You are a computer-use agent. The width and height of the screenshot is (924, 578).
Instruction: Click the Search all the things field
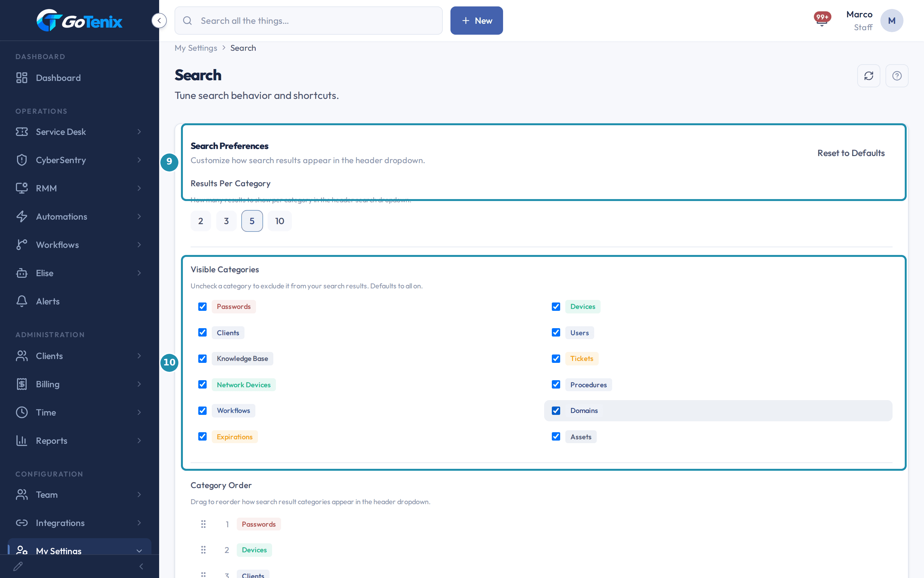309,21
